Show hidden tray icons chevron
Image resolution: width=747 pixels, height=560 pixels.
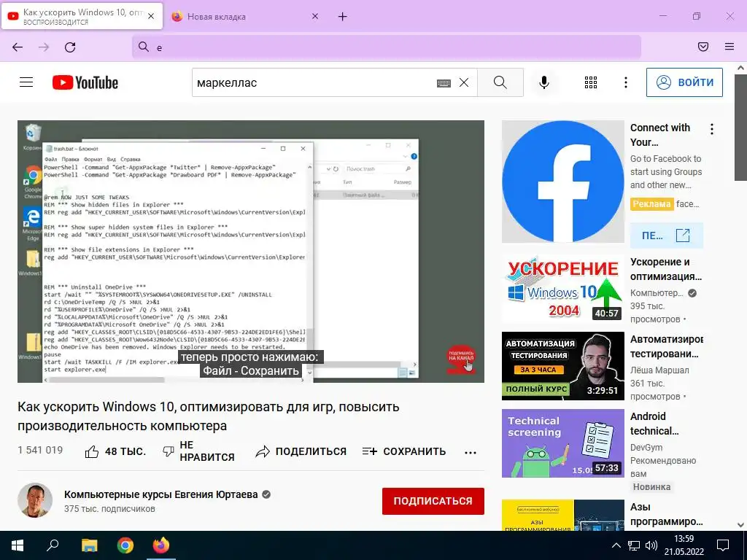click(616, 545)
